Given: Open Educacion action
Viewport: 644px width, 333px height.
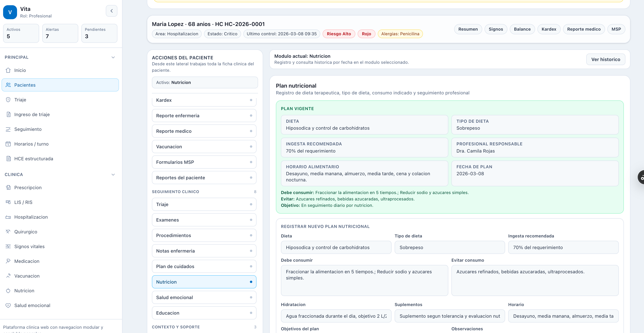Looking at the screenshot, I should (x=204, y=313).
